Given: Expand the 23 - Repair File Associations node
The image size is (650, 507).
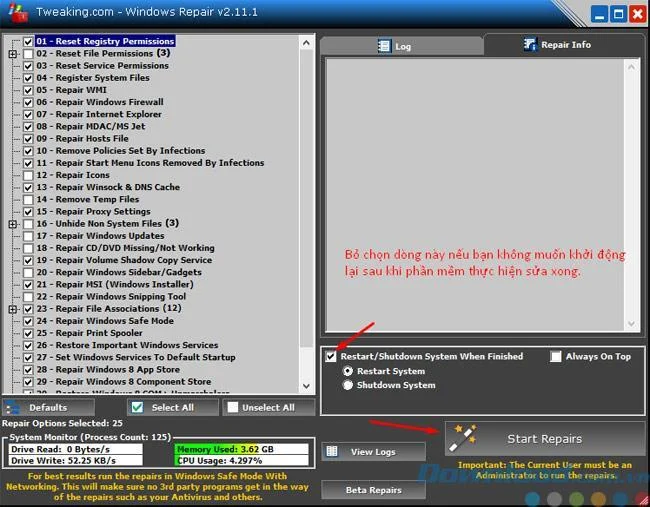Looking at the screenshot, I should (x=13, y=309).
